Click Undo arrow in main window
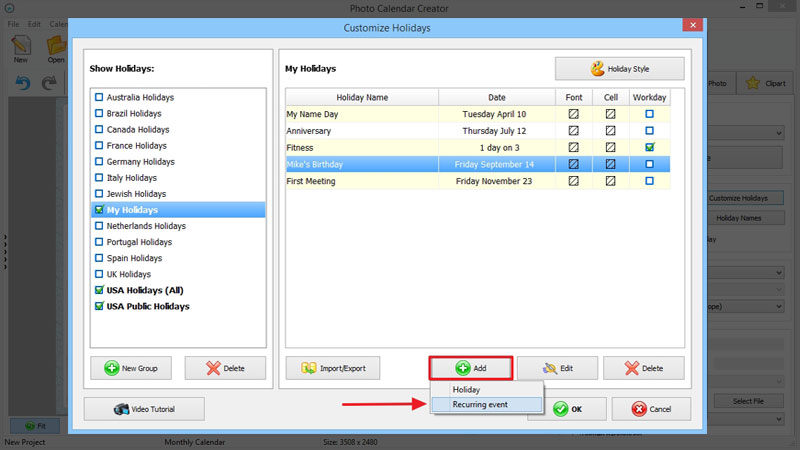This screenshot has height=450, width=800. coord(22,83)
